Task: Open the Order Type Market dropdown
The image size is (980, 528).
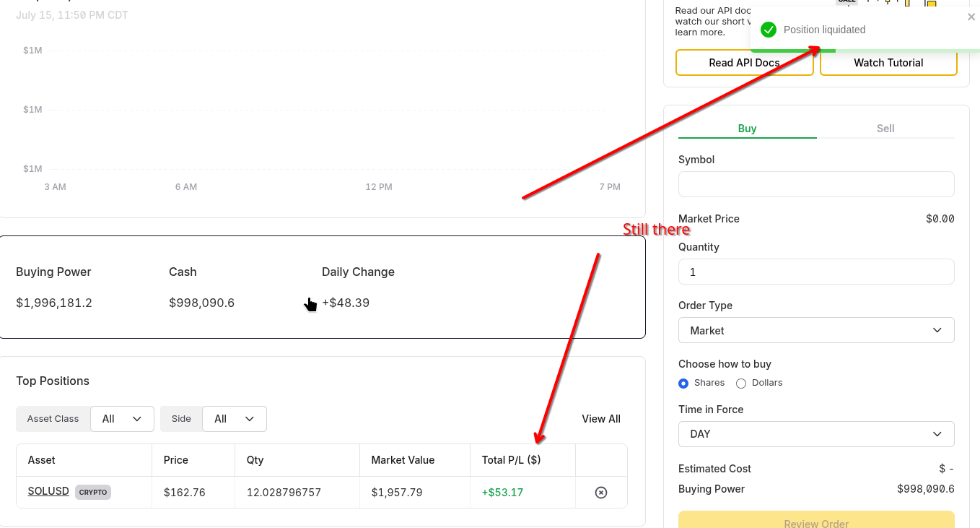Action: [815, 330]
